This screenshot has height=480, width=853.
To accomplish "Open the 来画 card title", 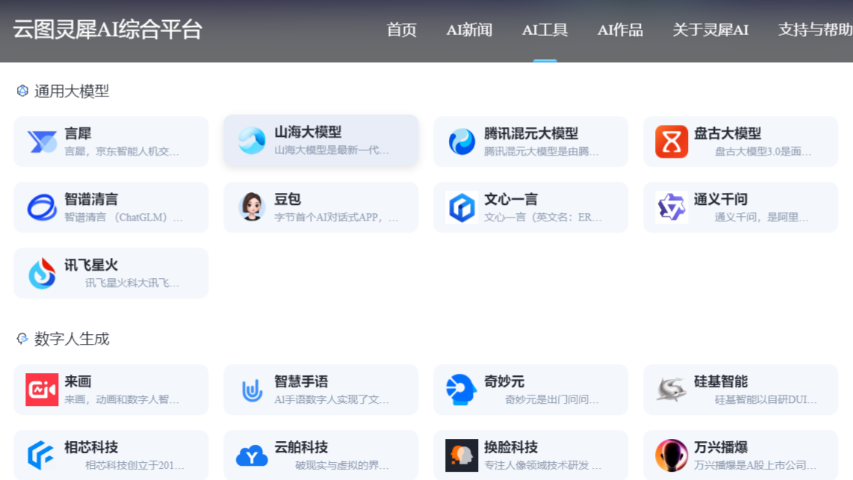I will click(78, 381).
